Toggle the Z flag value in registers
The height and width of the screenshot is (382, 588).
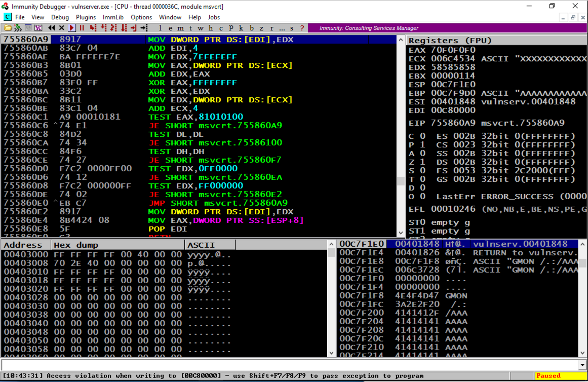click(x=422, y=162)
